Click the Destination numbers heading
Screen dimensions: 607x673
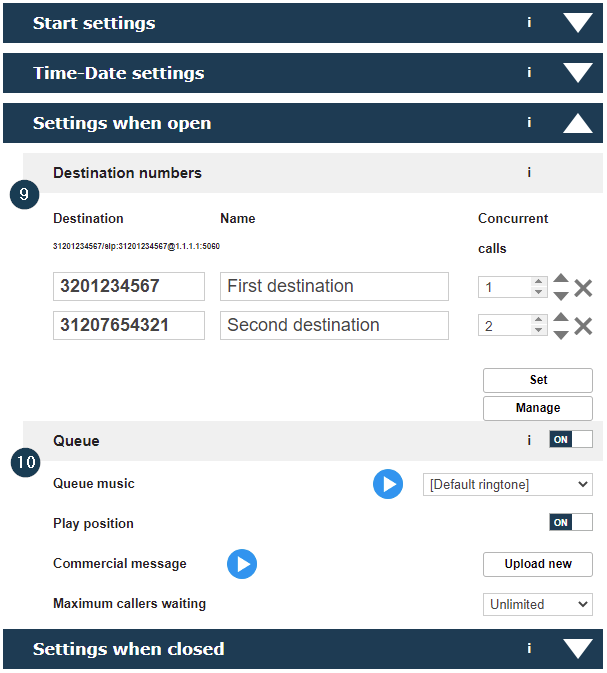127,173
